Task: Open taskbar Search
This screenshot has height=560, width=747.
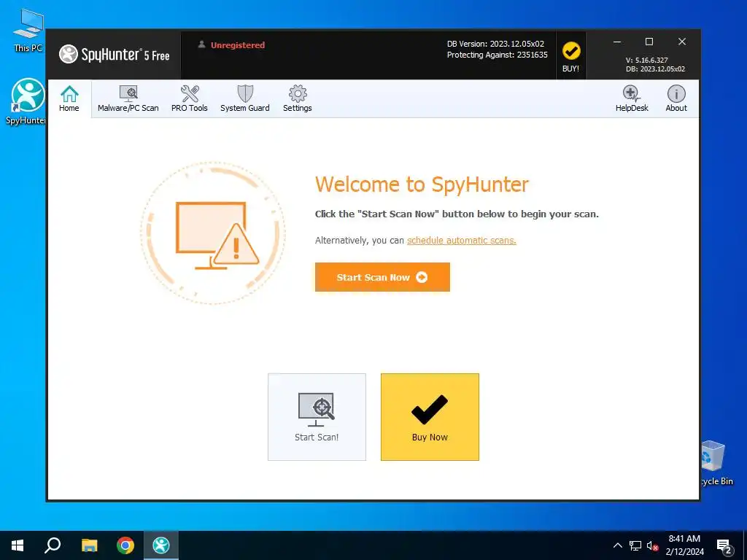Action: coord(53,545)
